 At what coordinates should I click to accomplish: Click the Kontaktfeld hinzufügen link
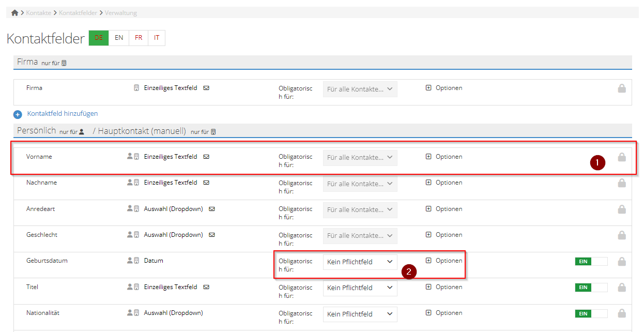click(63, 114)
